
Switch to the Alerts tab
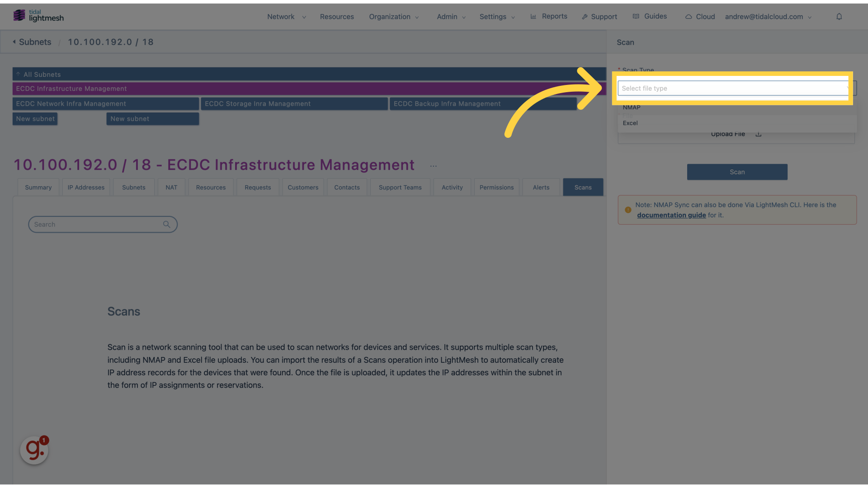click(541, 188)
